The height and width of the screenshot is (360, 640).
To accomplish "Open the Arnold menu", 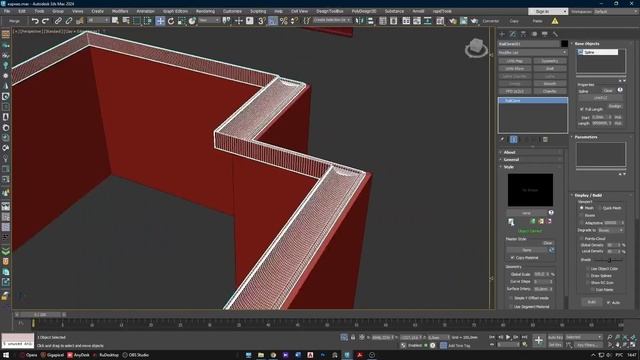I will [x=418, y=11].
